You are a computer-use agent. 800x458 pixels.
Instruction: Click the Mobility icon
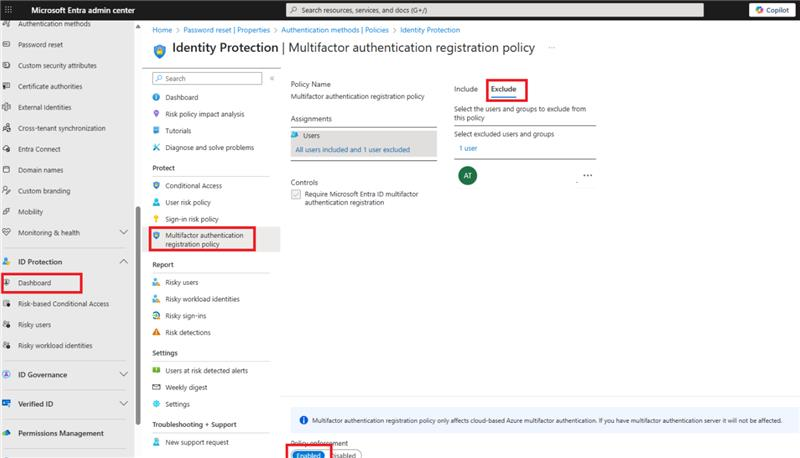(x=7, y=212)
